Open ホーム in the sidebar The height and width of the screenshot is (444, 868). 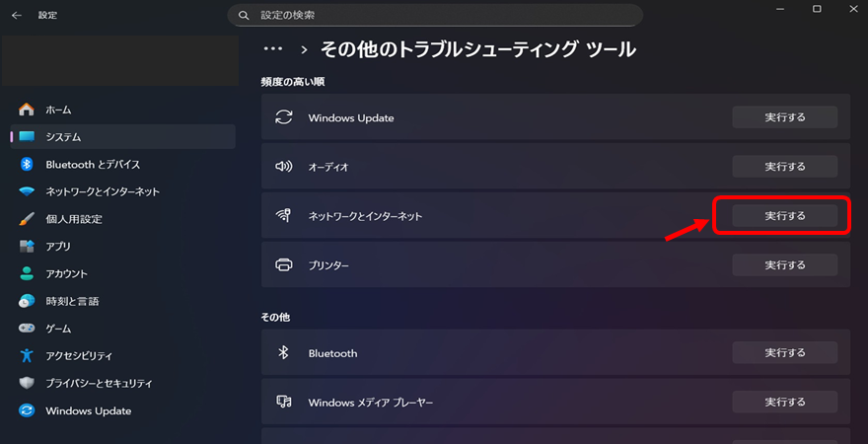click(x=58, y=110)
